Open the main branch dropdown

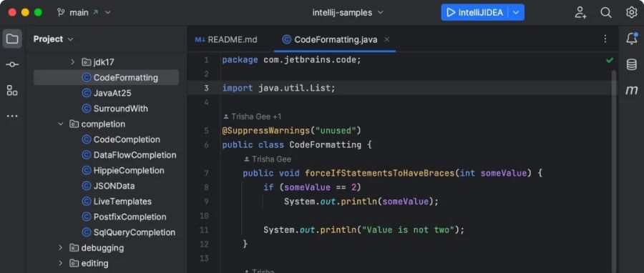click(108, 12)
